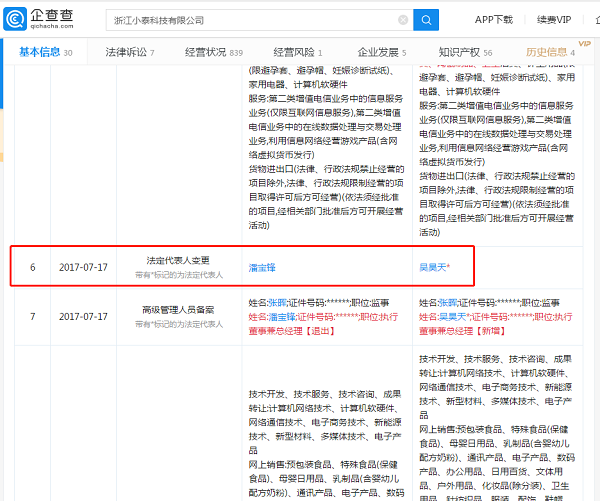Image resolution: width=600 pixels, height=501 pixels.
Task: Open the 续费VIP link
Action: tap(553, 20)
